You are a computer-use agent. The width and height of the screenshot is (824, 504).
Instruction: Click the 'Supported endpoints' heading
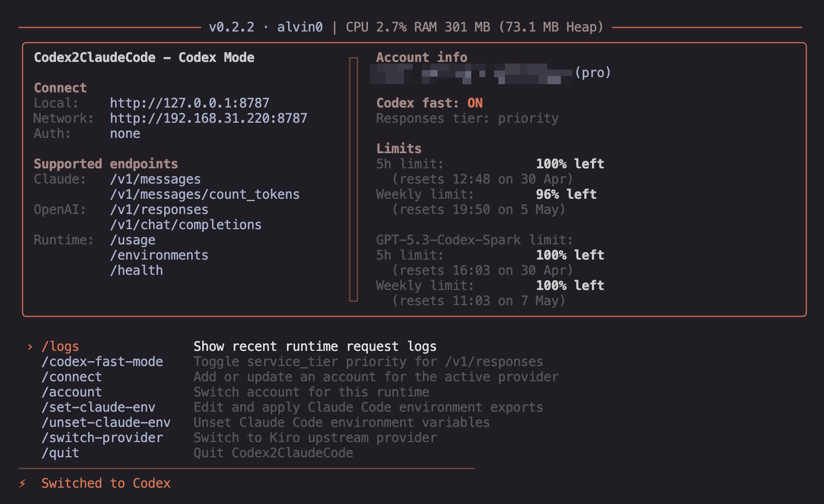(106, 164)
